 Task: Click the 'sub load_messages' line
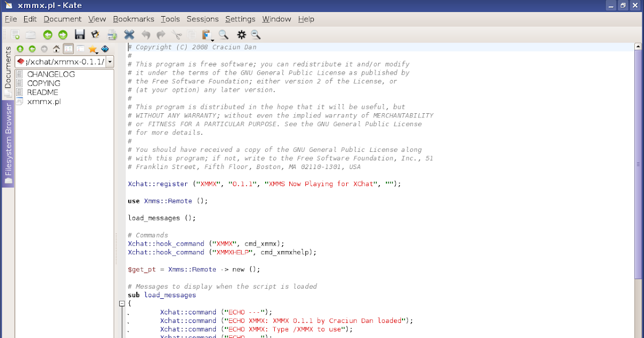(x=162, y=296)
